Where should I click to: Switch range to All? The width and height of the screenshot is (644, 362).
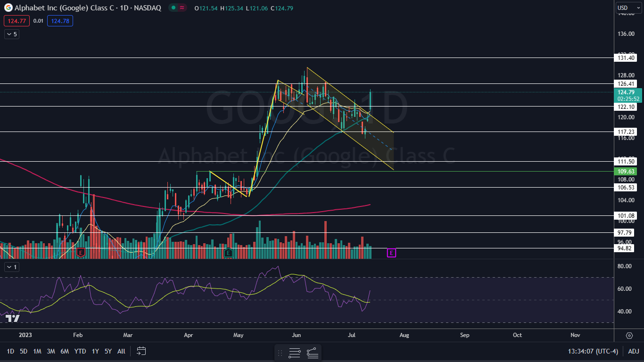[121, 351]
